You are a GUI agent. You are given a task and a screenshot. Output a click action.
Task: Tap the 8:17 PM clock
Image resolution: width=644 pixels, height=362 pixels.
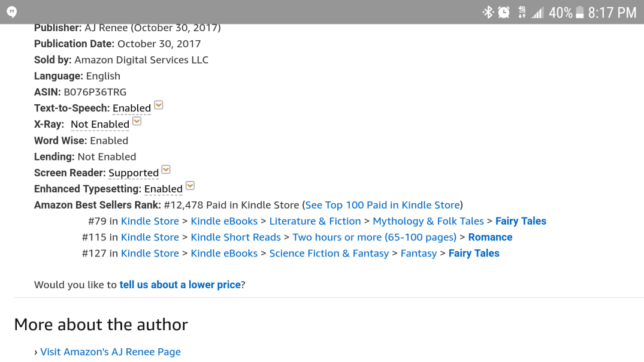[612, 12]
